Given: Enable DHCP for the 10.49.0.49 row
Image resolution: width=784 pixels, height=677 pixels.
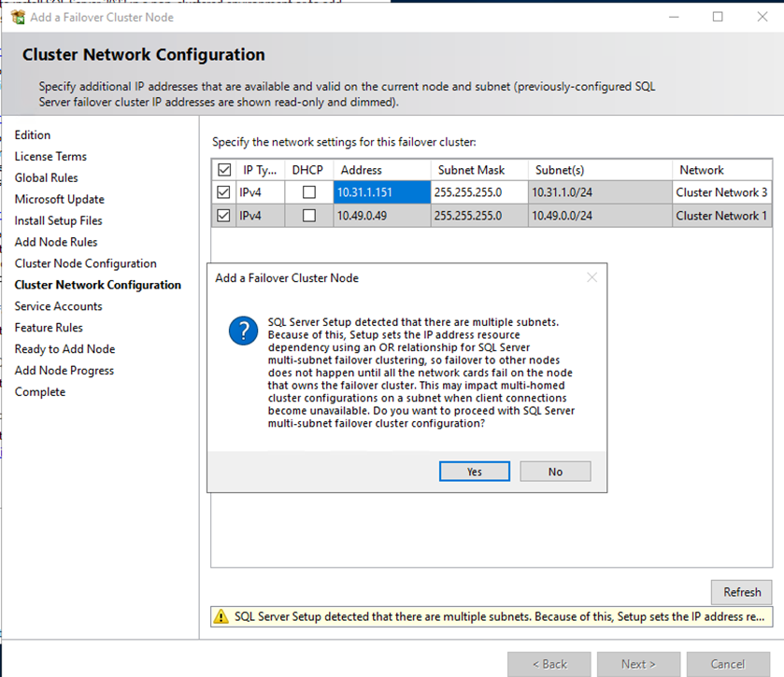Looking at the screenshot, I should point(308,216).
